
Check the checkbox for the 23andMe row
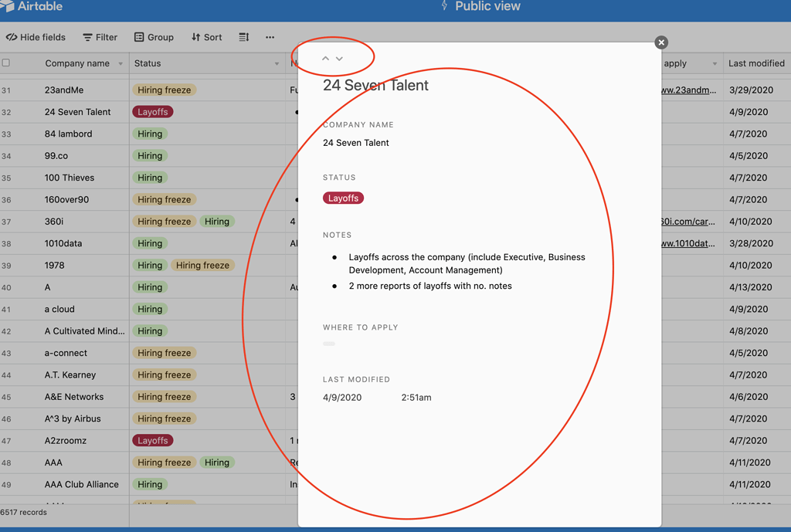7,90
